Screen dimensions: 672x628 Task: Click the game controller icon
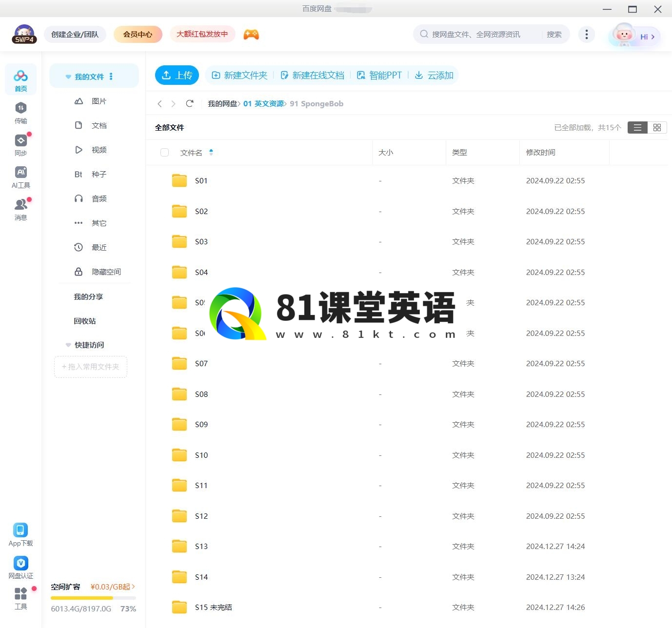click(x=251, y=34)
